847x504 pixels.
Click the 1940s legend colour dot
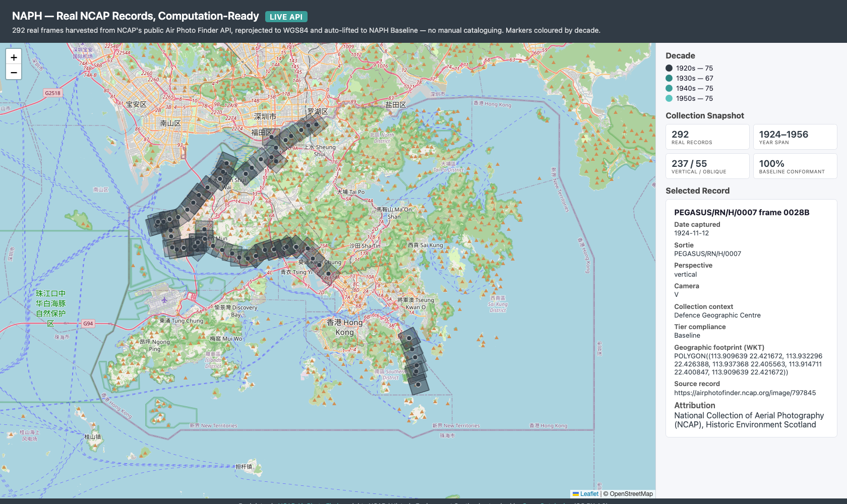669,88
